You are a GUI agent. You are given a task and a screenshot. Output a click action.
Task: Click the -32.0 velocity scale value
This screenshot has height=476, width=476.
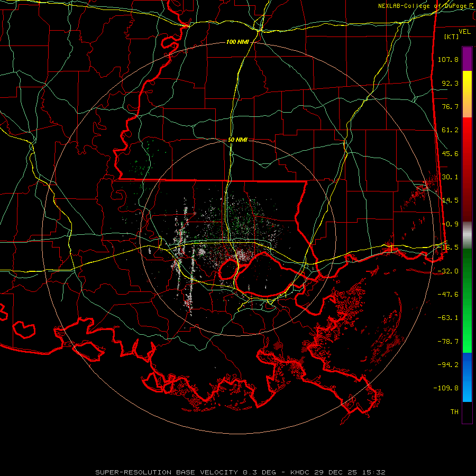[x=448, y=271]
